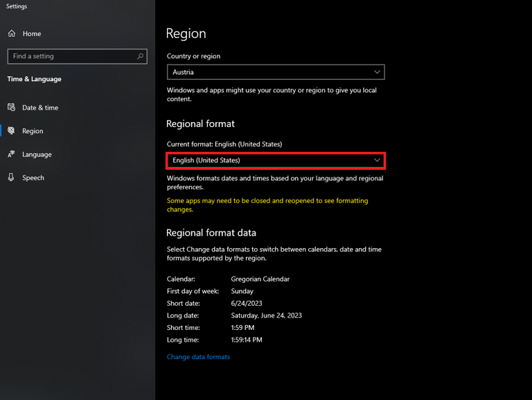Click the Short date value 6/24/2023
The image size is (532, 400).
[x=247, y=304]
